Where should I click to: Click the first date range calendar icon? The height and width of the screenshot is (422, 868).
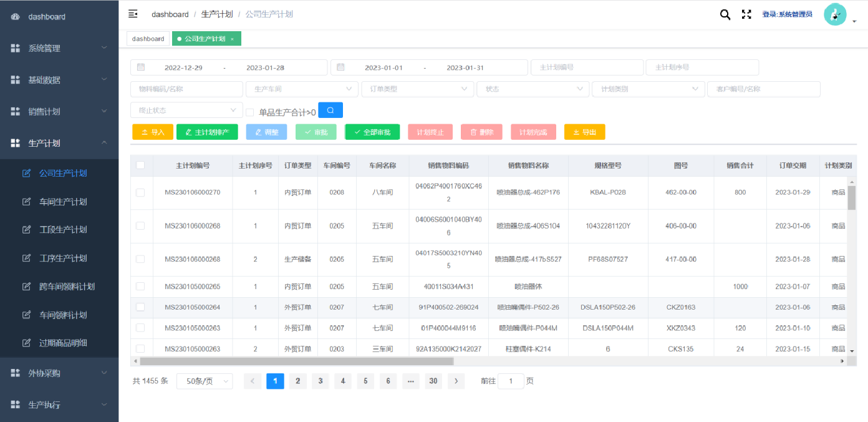click(141, 67)
